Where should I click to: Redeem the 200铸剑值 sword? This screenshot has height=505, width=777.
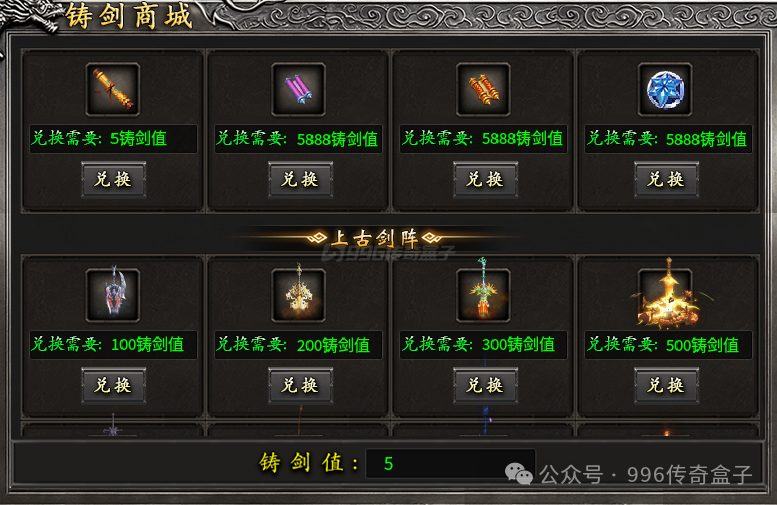(300, 386)
